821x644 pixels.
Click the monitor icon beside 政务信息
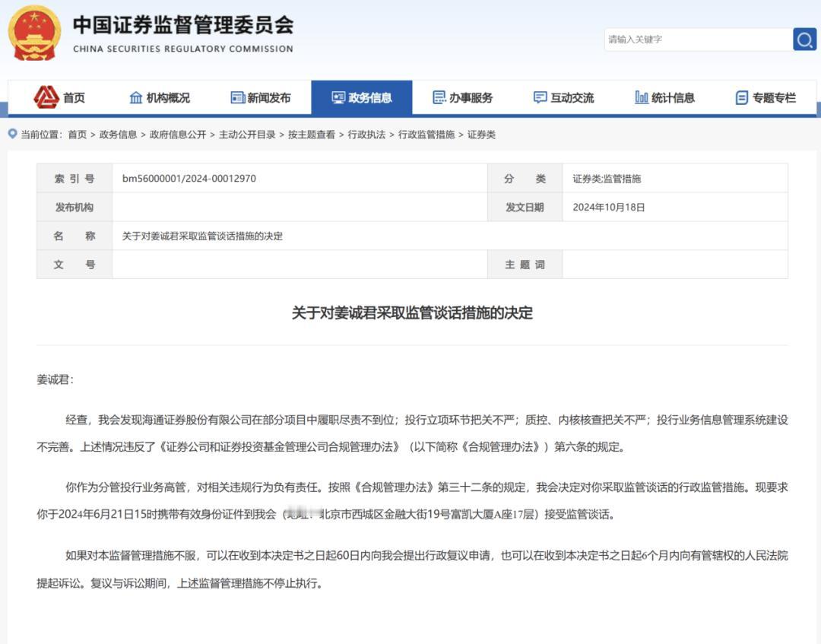(x=338, y=97)
